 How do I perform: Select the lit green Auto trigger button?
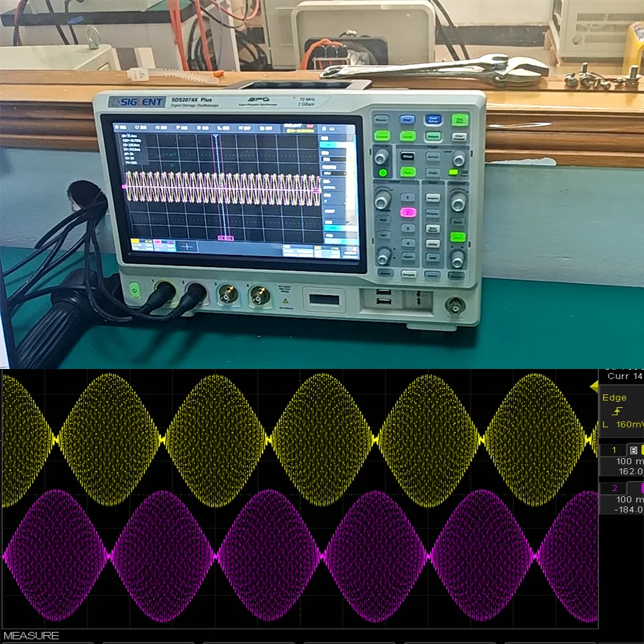tap(407, 172)
